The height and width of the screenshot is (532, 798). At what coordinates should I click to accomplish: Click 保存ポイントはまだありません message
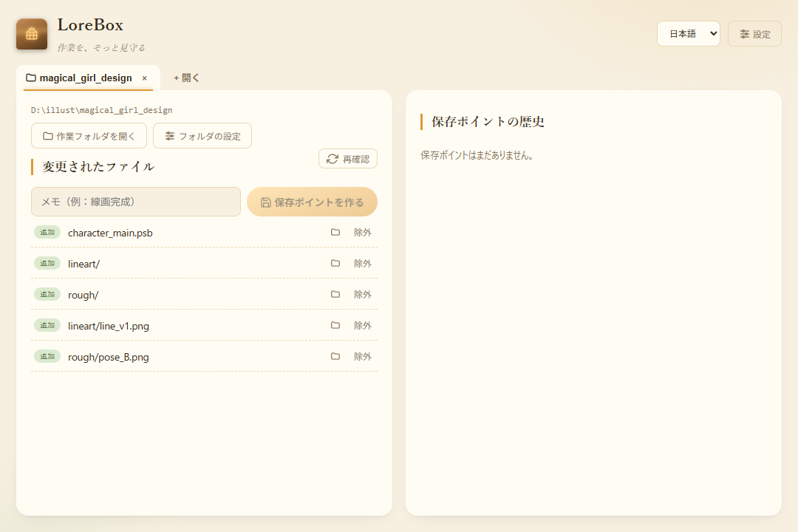click(477, 155)
